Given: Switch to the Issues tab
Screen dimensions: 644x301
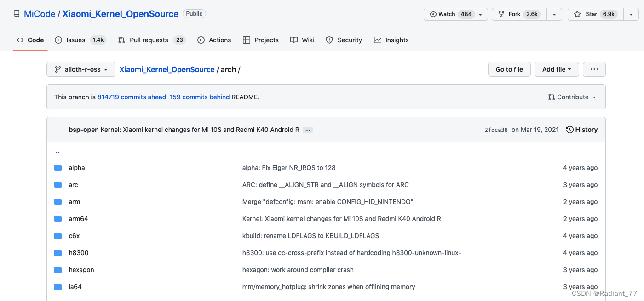Looking at the screenshot, I should tap(80, 40).
